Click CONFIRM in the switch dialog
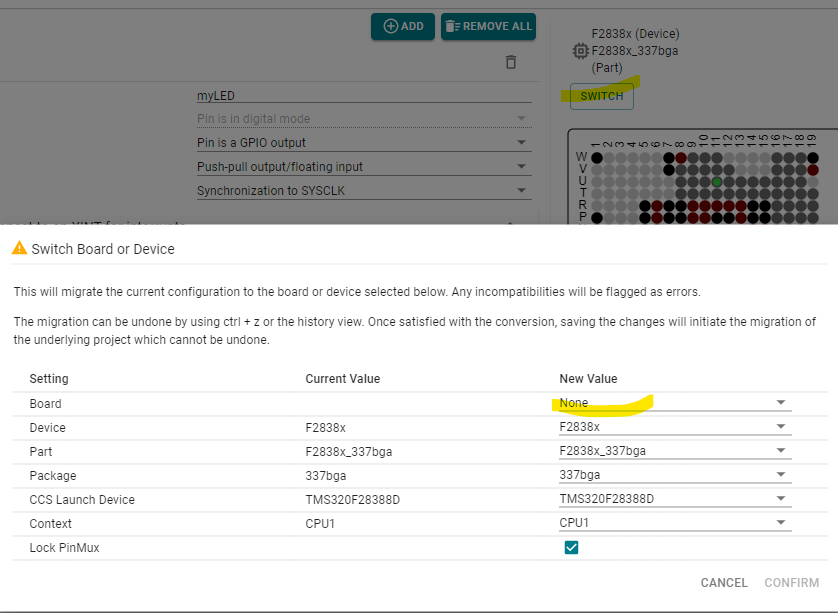838x613 pixels. click(792, 583)
